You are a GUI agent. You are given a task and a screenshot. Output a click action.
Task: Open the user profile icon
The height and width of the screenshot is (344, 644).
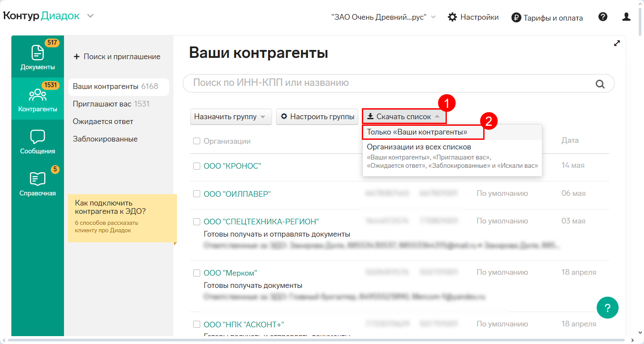(626, 17)
